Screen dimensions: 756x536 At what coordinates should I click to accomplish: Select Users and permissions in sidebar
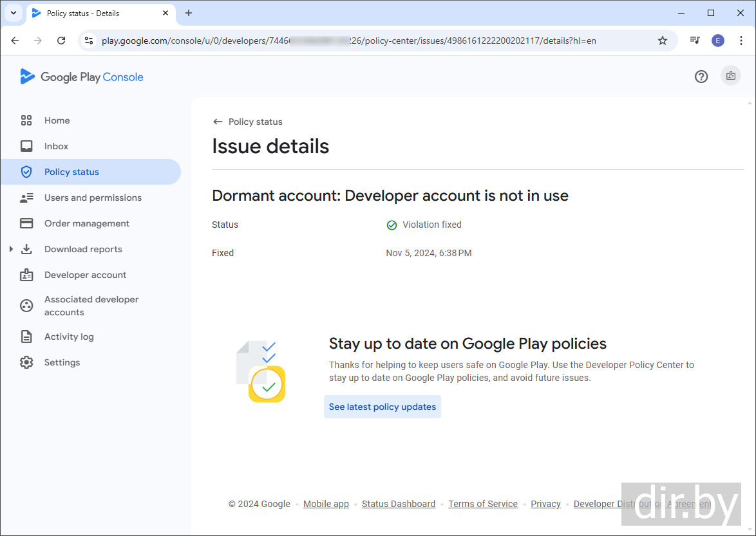tap(93, 198)
